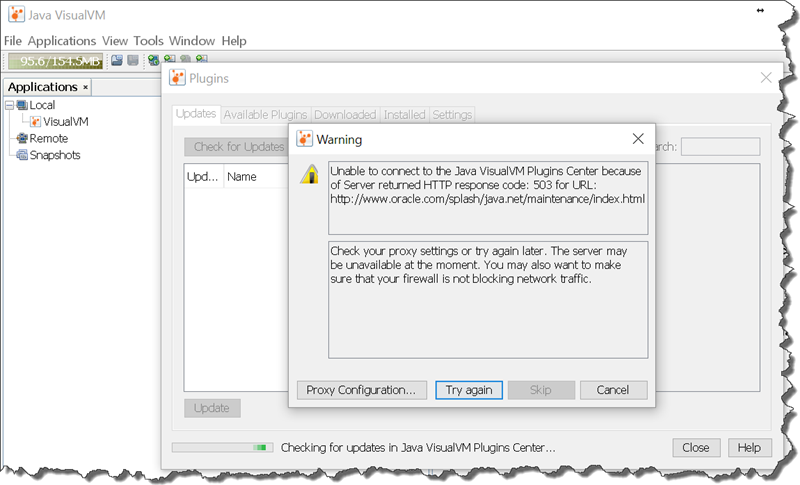Select VisualVM under the Local node
The height and width of the screenshot is (485, 800).
click(66, 122)
